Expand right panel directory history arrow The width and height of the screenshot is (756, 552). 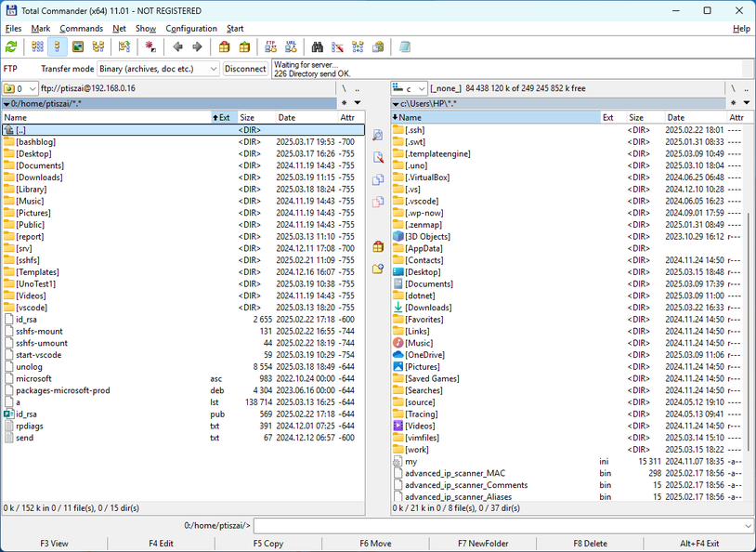point(747,103)
